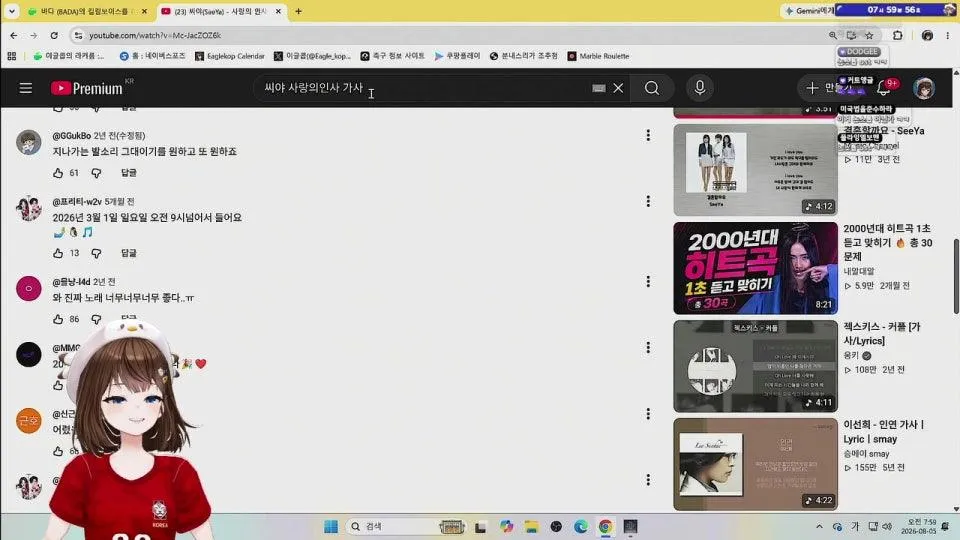
Task: Select the 씨야(SeeYa) - 사랑의 인사 tab
Action: (x=219, y=11)
